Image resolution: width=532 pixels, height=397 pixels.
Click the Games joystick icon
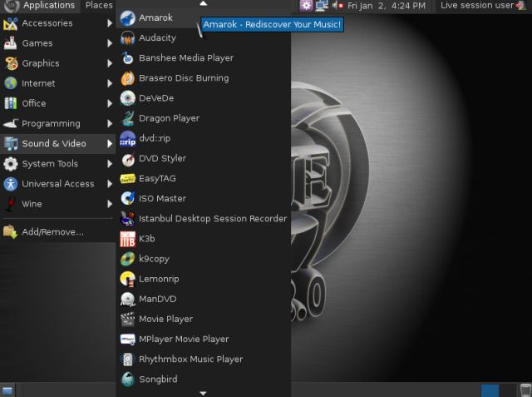(x=11, y=43)
